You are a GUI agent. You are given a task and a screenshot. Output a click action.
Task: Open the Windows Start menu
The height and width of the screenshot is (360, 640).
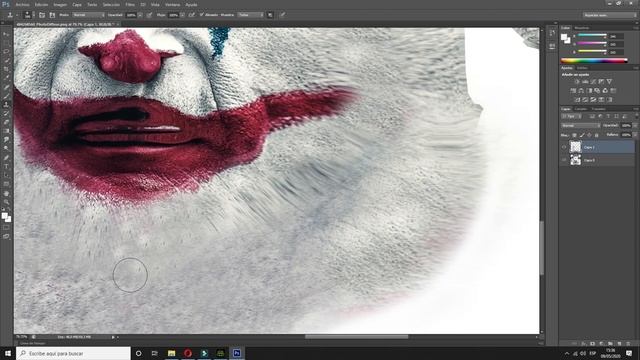[8, 353]
